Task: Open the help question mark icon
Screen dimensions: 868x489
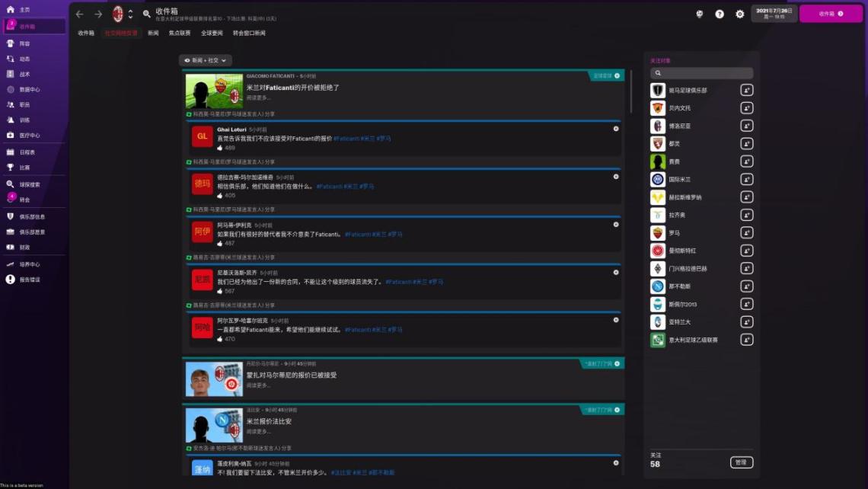Action: tap(719, 14)
